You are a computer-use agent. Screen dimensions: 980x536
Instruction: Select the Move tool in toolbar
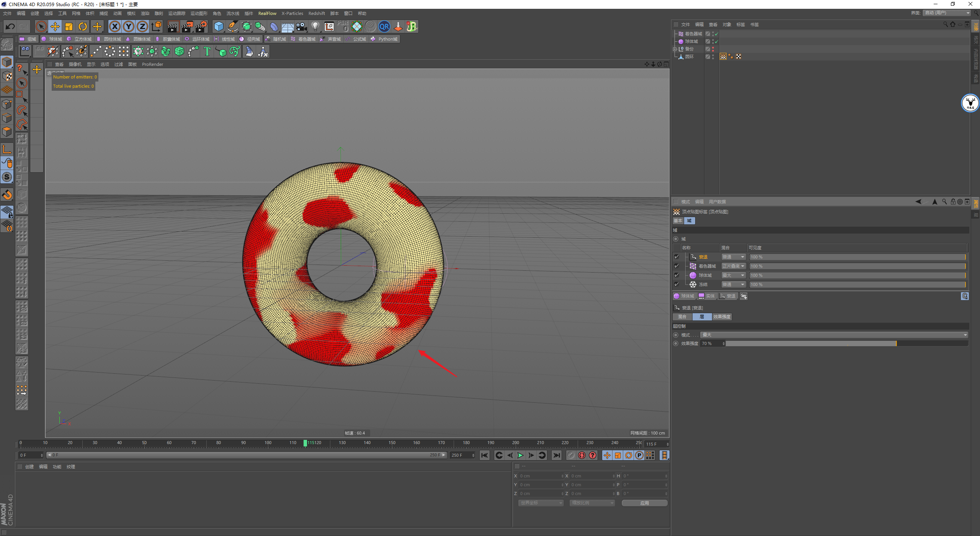(x=55, y=26)
